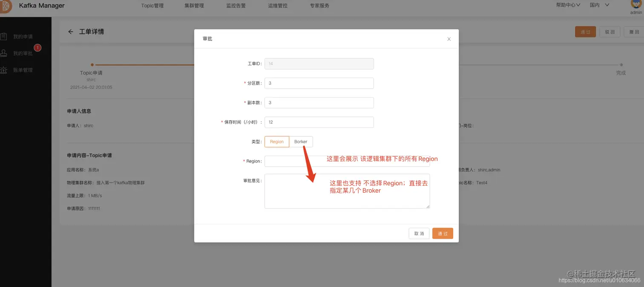The height and width of the screenshot is (287, 644).
Task: Select 集群管理 in the top navigation
Action: click(x=194, y=6)
